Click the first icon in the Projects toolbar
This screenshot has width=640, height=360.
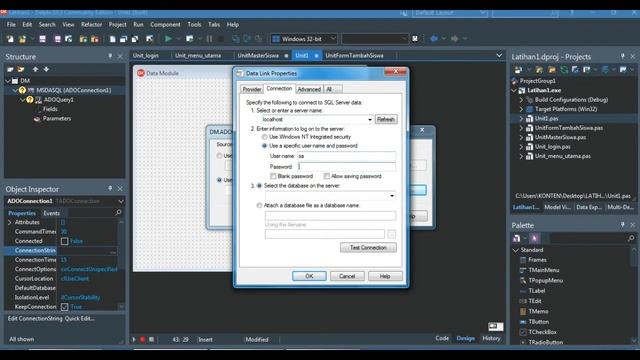(x=518, y=69)
